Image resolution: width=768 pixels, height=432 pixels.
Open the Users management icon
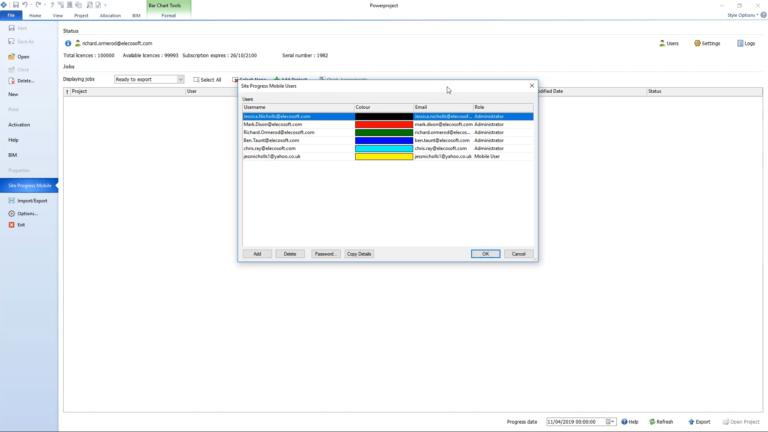(x=662, y=44)
